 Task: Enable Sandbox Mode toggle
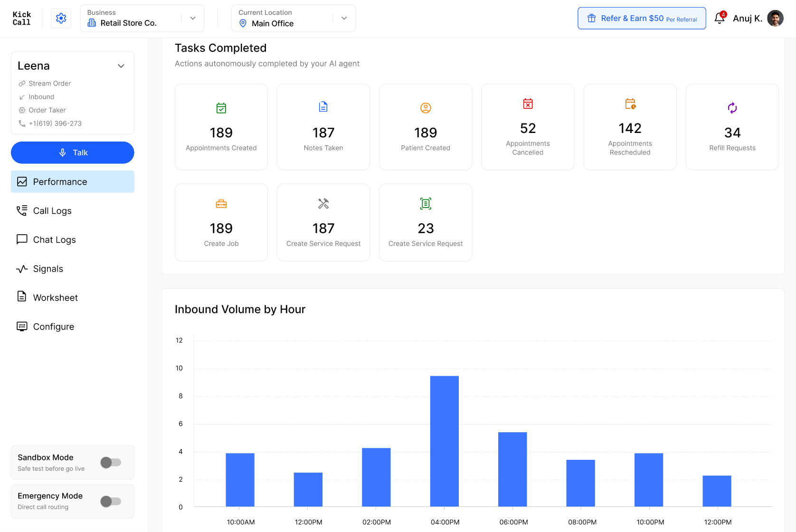point(111,462)
